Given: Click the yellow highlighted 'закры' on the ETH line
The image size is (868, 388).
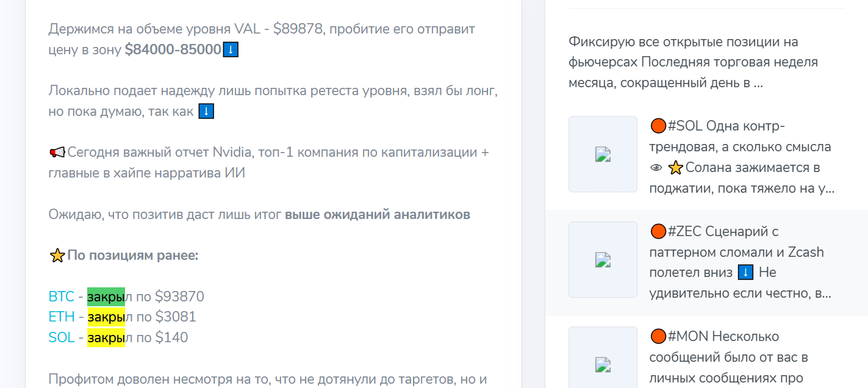Looking at the screenshot, I should [106, 317].
